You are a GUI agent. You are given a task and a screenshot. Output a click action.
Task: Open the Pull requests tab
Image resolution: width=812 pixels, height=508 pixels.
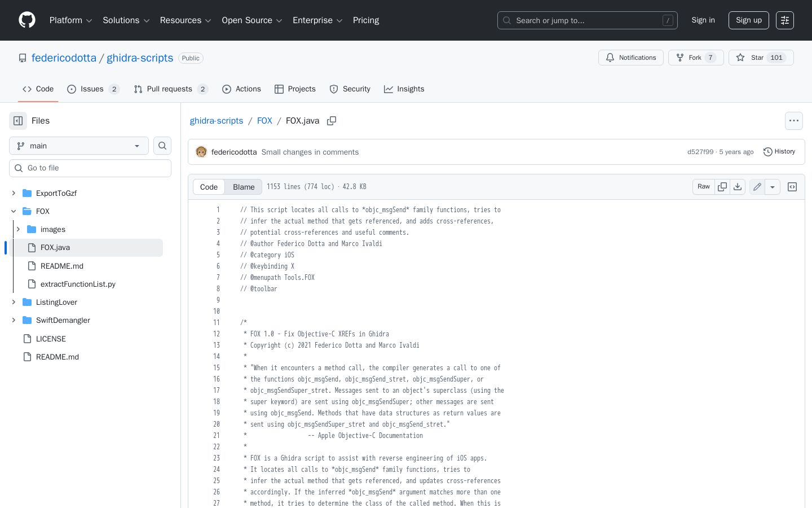(171, 89)
